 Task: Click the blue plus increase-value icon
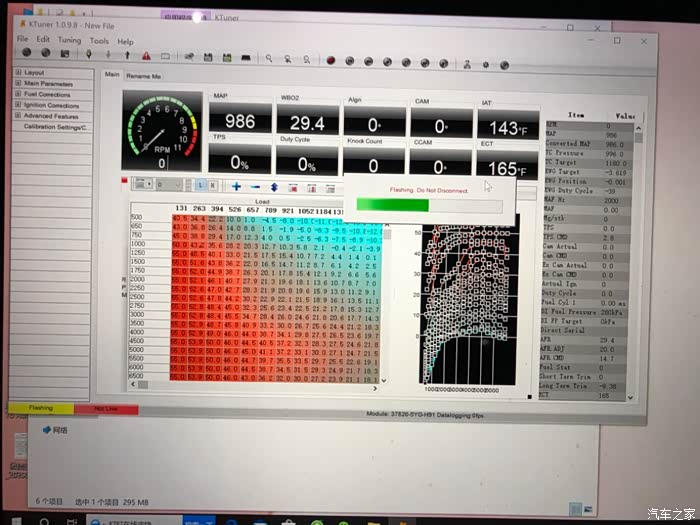(236, 186)
